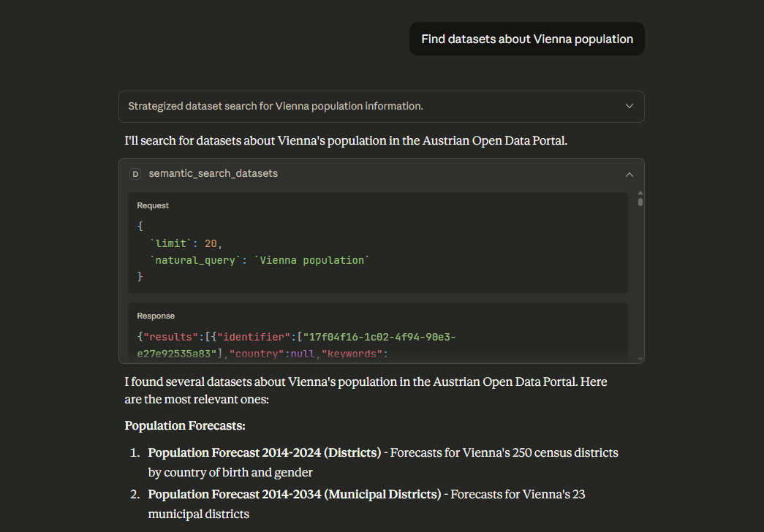764x532 pixels.
Task: Click the limit value 20 in request
Action: pos(211,243)
